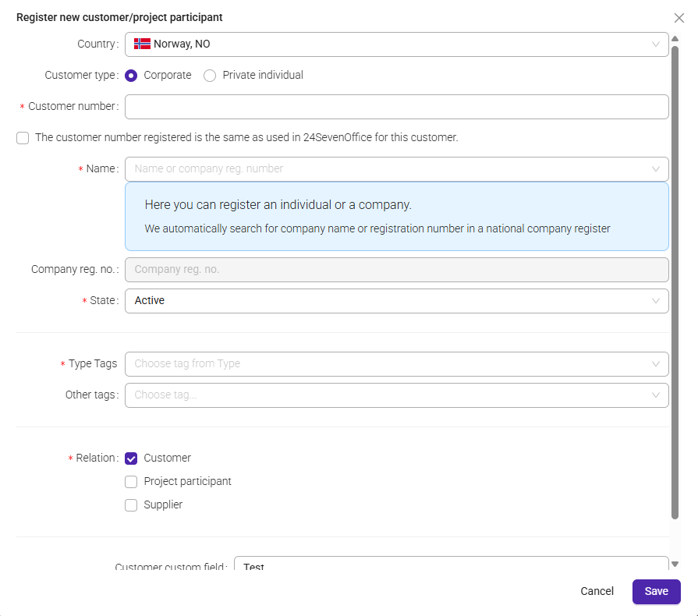Click the 'Customer type:' label
This screenshot has width=698, height=616.
point(81,75)
